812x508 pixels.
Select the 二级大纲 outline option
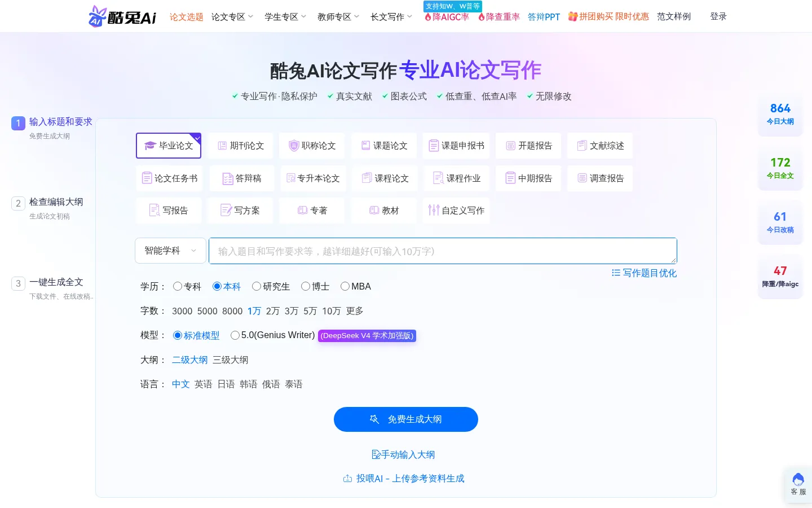pos(189,360)
